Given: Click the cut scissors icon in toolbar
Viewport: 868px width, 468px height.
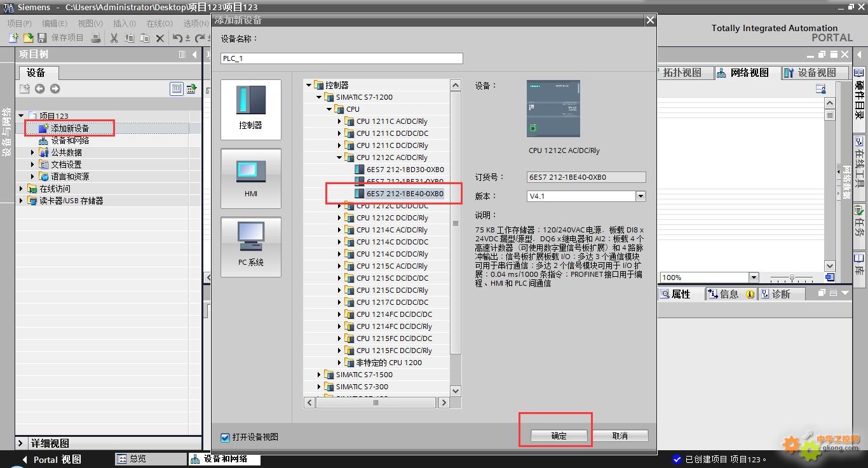Looking at the screenshot, I should (114, 38).
